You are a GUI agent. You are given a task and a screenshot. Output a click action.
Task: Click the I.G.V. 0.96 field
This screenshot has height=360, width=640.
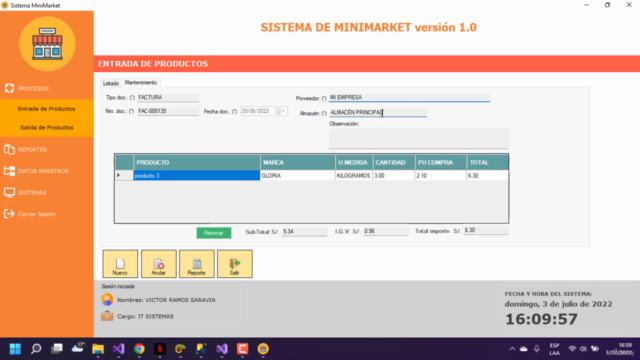point(385,231)
